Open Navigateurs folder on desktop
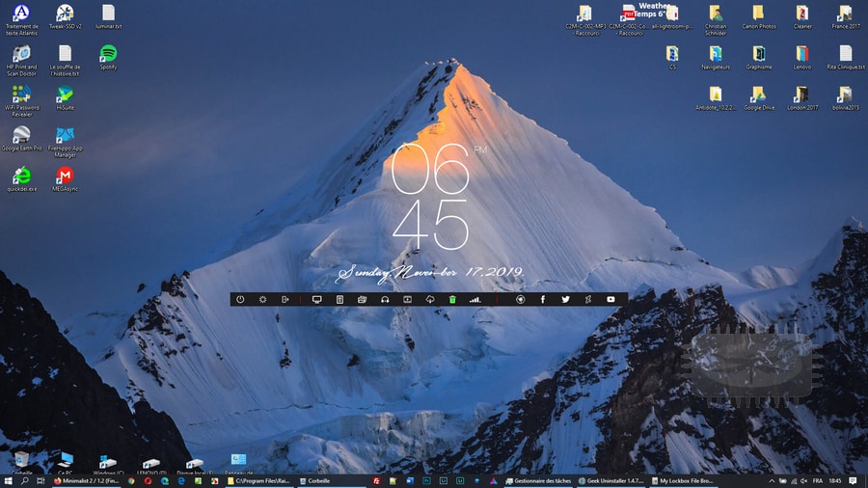This screenshot has width=868, height=488. (x=716, y=57)
